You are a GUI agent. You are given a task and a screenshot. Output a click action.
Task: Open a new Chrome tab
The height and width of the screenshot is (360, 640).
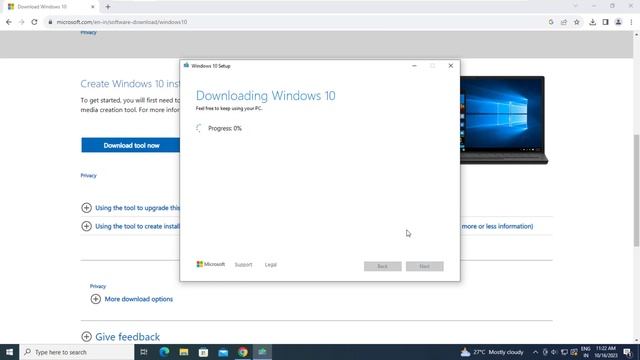[108, 7]
